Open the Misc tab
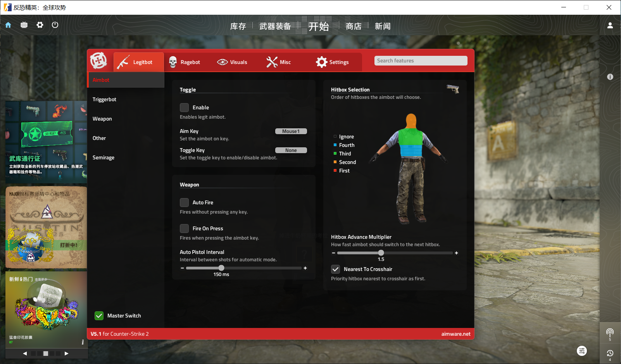The height and width of the screenshot is (364, 621). click(279, 62)
